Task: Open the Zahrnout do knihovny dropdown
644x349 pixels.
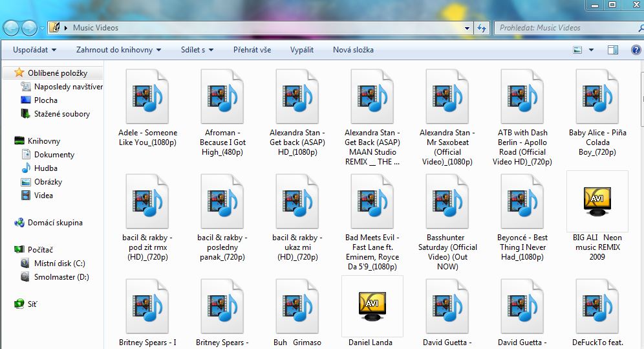Action: (x=118, y=50)
